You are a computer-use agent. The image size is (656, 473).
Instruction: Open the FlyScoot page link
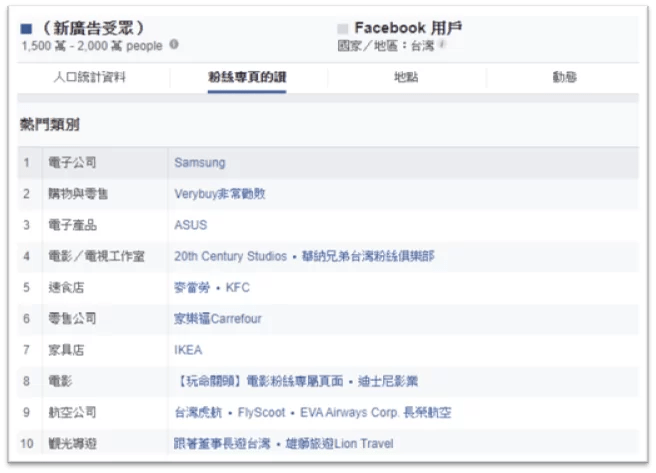(261, 412)
